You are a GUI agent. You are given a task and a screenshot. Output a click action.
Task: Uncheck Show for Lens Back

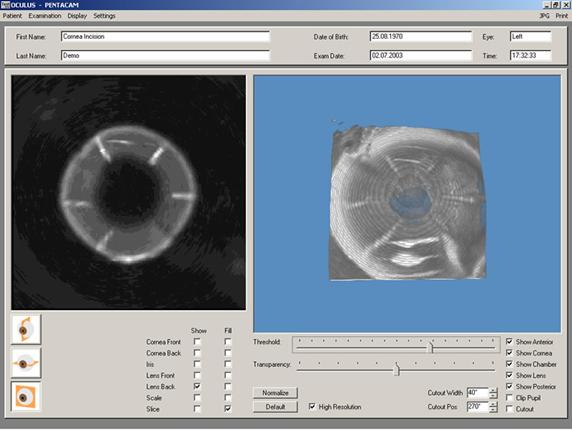[x=197, y=386]
